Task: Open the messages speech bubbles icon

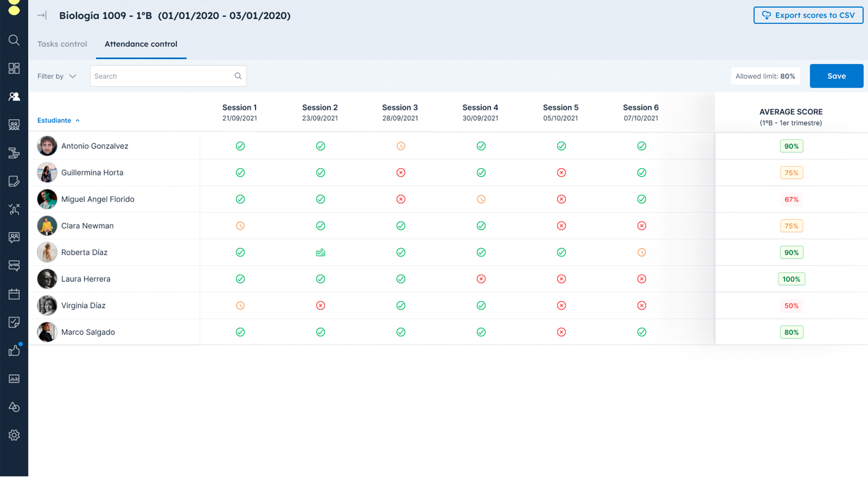Action: click(x=14, y=266)
